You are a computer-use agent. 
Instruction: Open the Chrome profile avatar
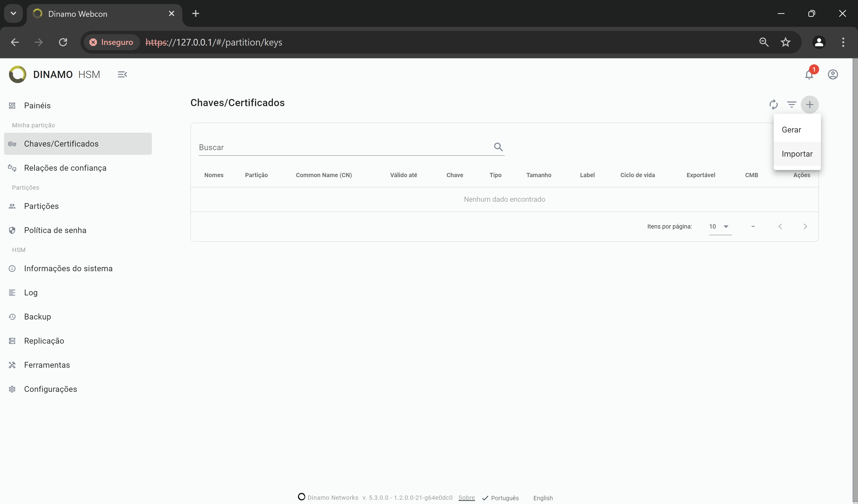[x=819, y=42]
